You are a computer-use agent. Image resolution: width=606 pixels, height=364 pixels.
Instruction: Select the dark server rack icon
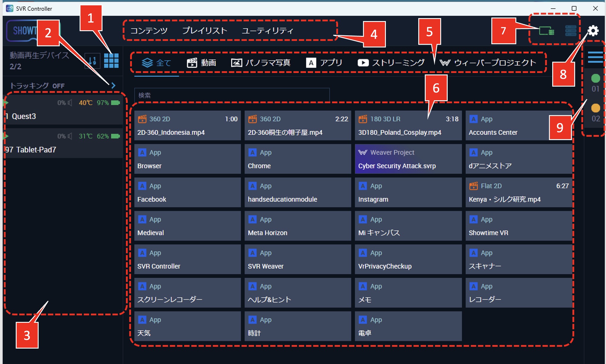click(571, 31)
